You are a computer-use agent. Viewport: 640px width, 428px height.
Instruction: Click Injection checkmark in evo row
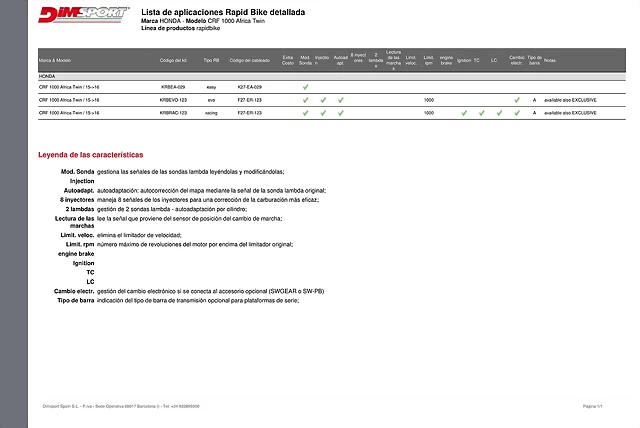(x=323, y=100)
